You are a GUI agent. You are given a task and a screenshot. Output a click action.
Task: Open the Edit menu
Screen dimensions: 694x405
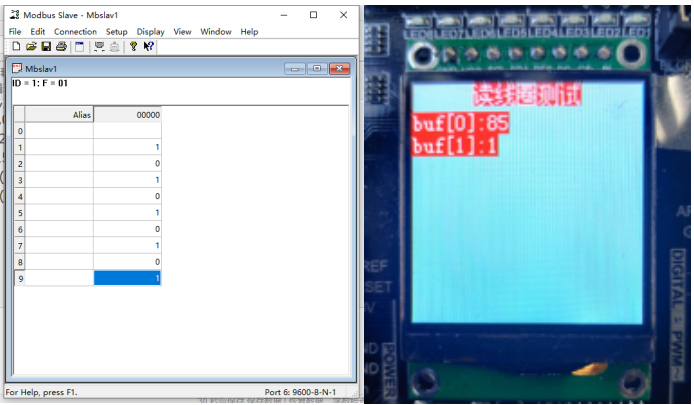[38, 31]
